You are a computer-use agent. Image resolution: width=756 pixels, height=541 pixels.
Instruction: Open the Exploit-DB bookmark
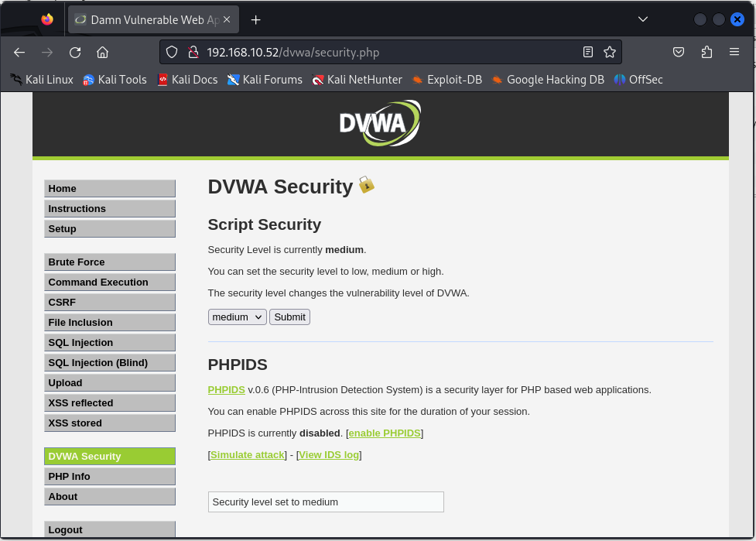pyautogui.click(x=447, y=80)
